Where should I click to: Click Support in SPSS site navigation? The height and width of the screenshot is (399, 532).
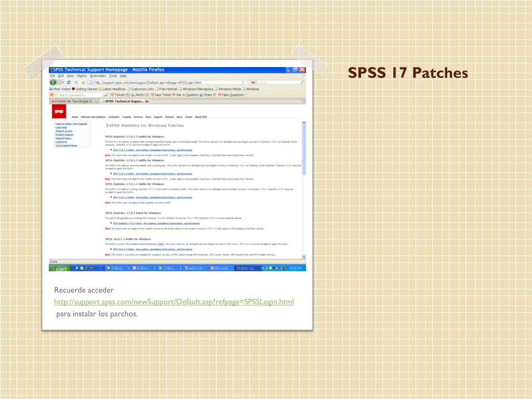[158, 117]
